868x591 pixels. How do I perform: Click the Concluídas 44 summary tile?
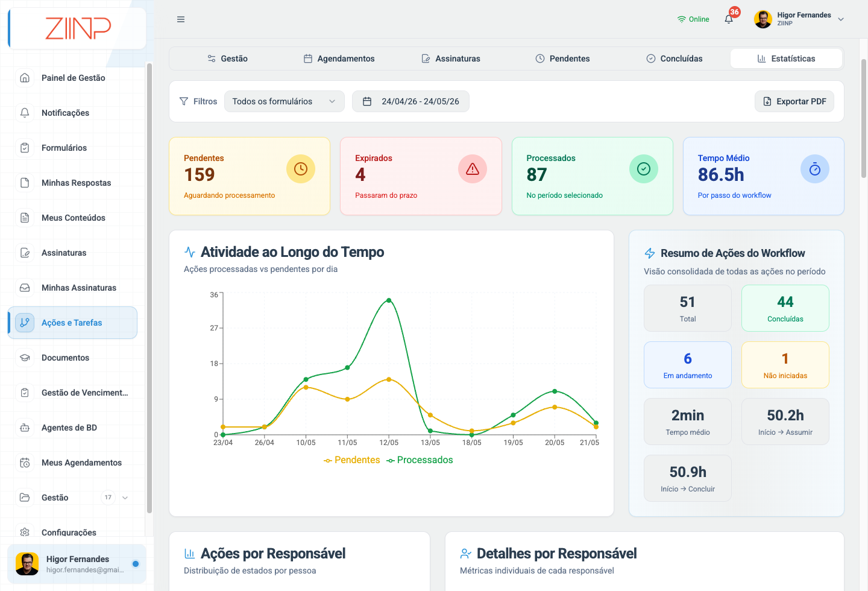785,308
